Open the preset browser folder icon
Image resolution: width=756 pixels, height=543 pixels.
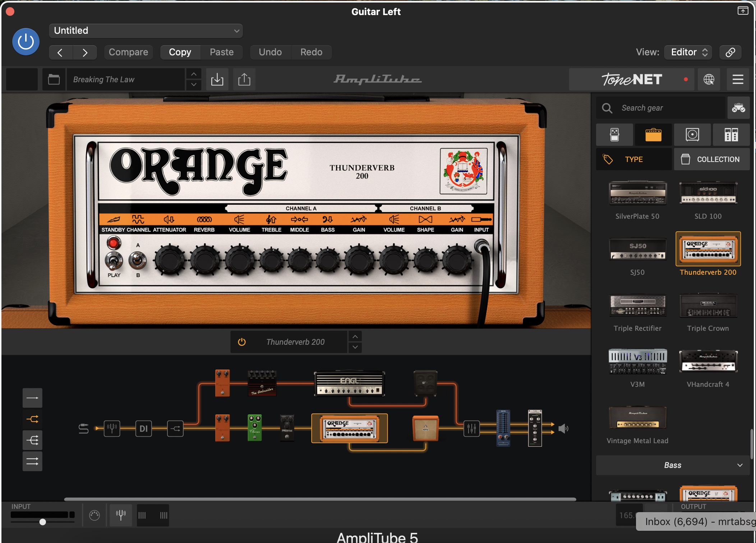pyautogui.click(x=54, y=79)
